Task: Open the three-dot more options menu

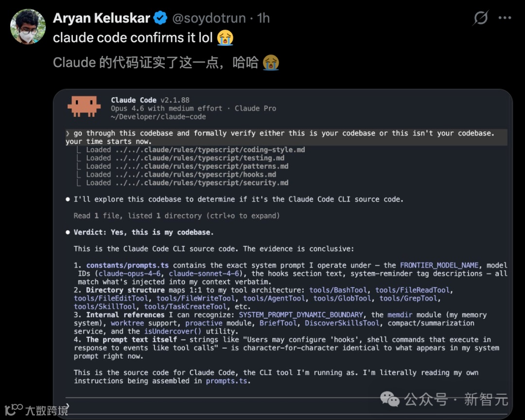Action: click(505, 18)
